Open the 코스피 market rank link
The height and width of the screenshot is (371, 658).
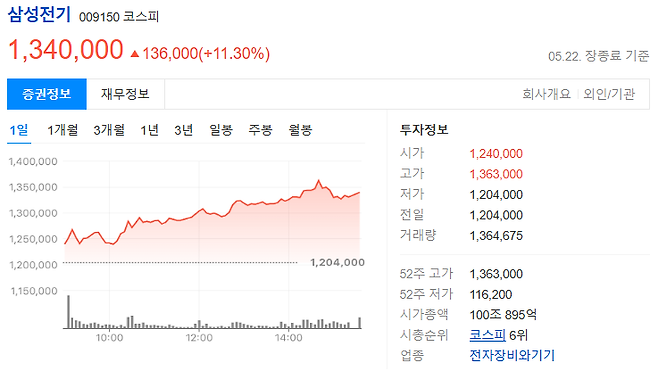pos(487,335)
